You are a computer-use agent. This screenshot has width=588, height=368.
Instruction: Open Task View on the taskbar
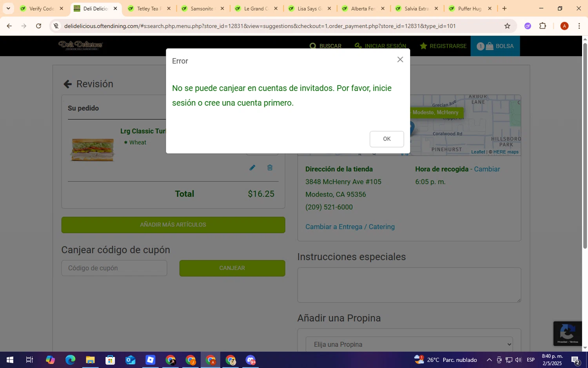pyautogui.click(x=29, y=360)
